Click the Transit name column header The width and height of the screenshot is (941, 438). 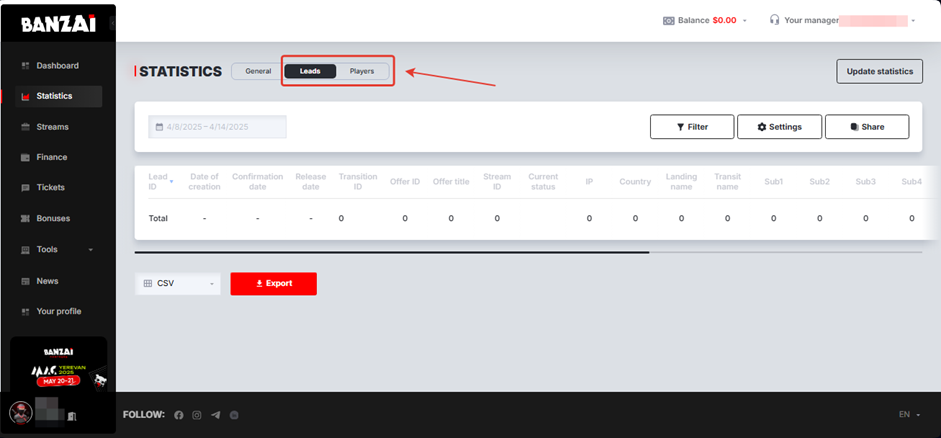727,182
